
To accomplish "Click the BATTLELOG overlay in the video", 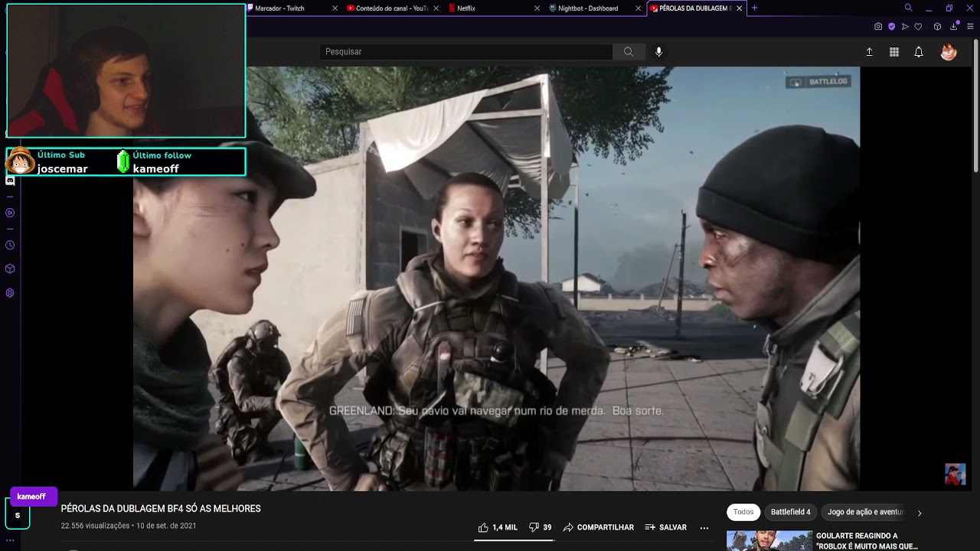I will click(818, 81).
